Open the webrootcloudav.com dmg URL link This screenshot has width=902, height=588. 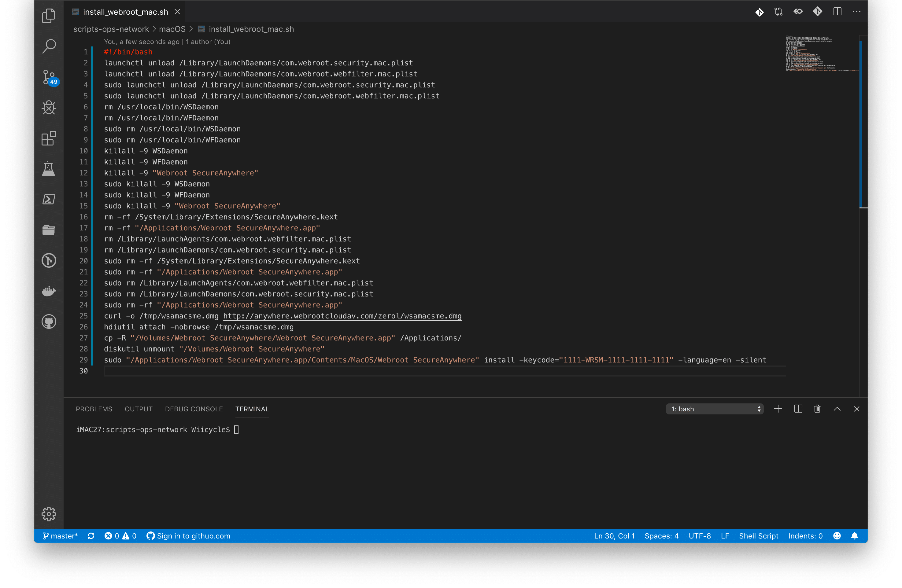[x=342, y=316]
